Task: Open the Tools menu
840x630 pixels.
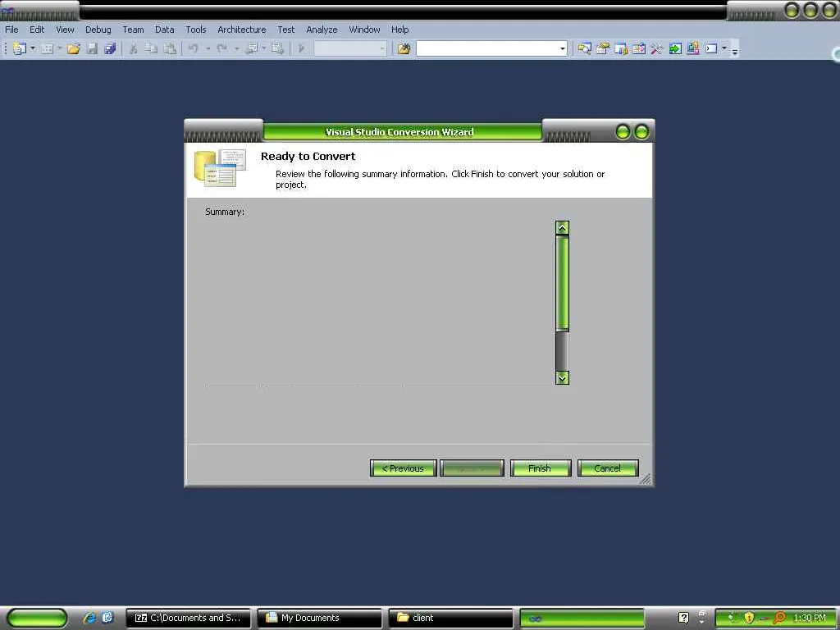Action: 196,30
